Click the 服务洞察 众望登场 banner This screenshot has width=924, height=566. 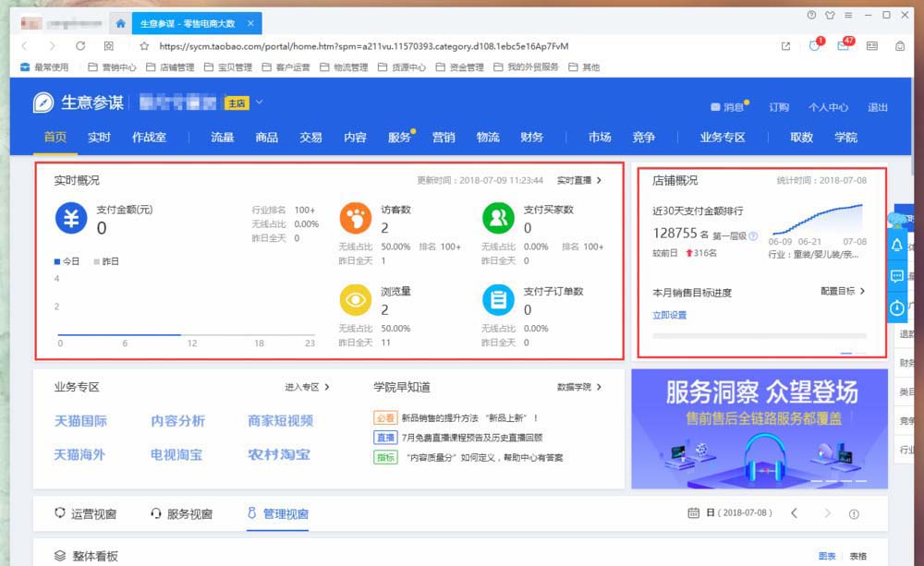[760, 428]
